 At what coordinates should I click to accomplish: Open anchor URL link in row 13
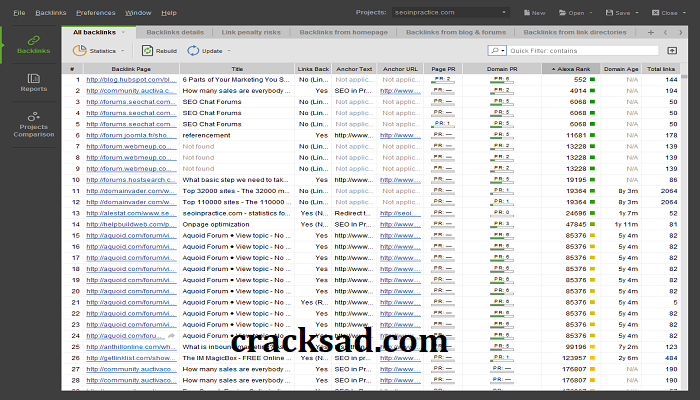[x=400, y=213]
